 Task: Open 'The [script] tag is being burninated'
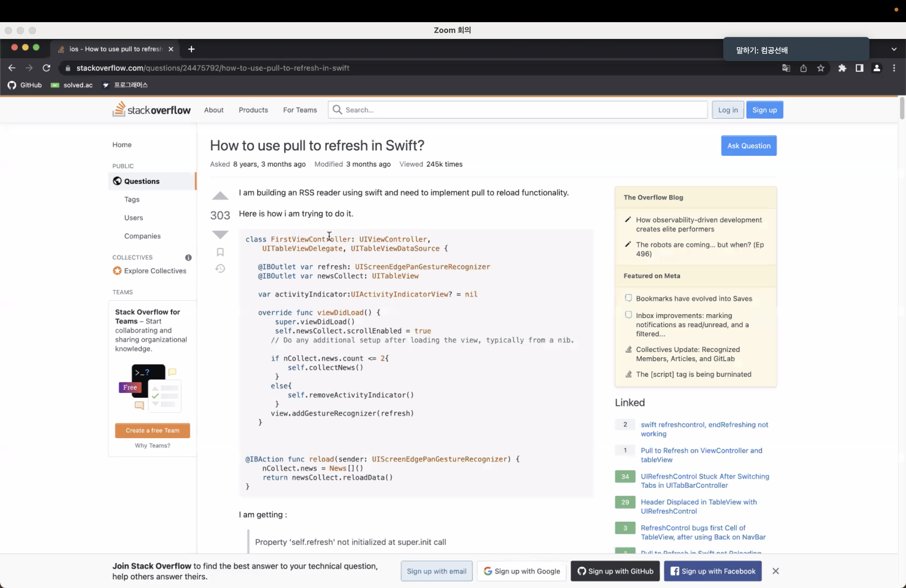693,374
